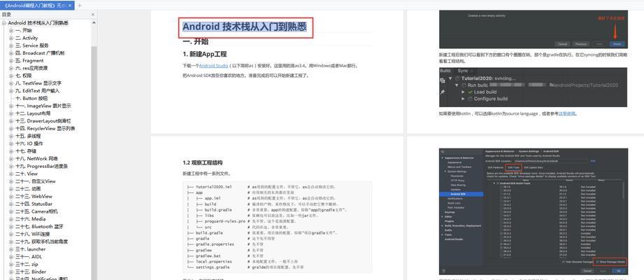Expand the 三. Service 服务 node
Image resolution: width=644 pixels, height=280 pixels.
point(11,45)
